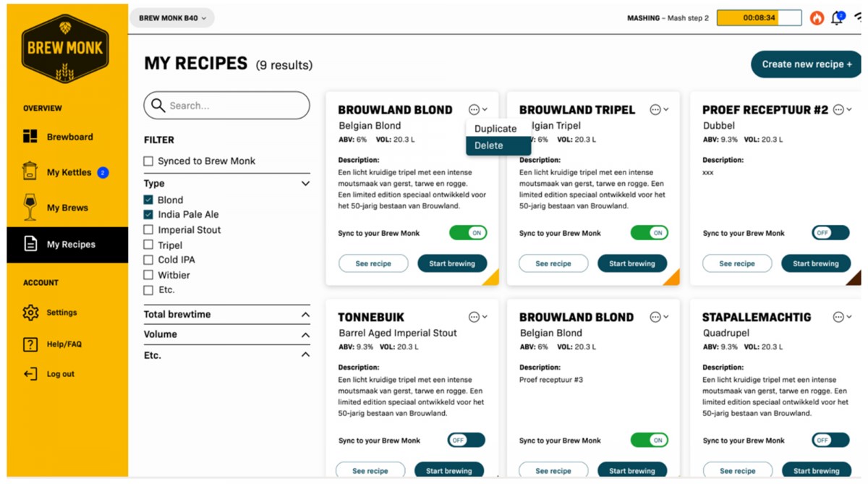The width and height of the screenshot is (868, 484).
Task: Expand the Total brewtime filter
Action: (305, 315)
